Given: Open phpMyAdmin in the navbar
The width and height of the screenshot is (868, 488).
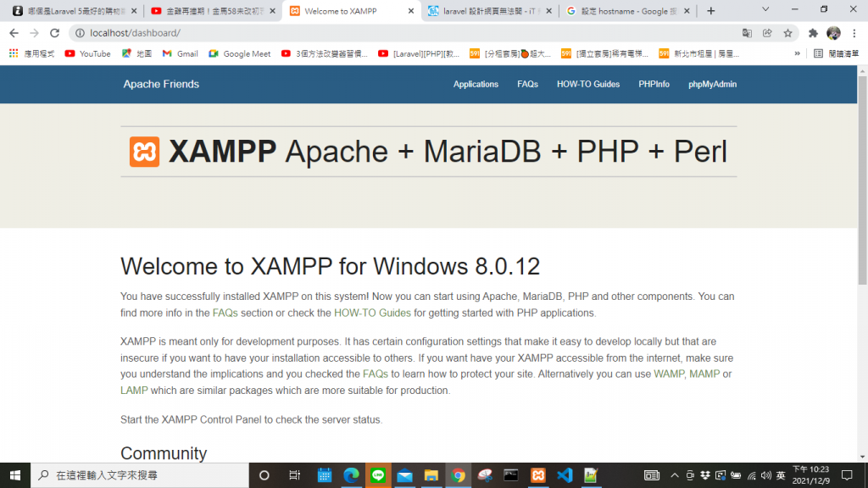Looking at the screenshot, I should point(712,84).
